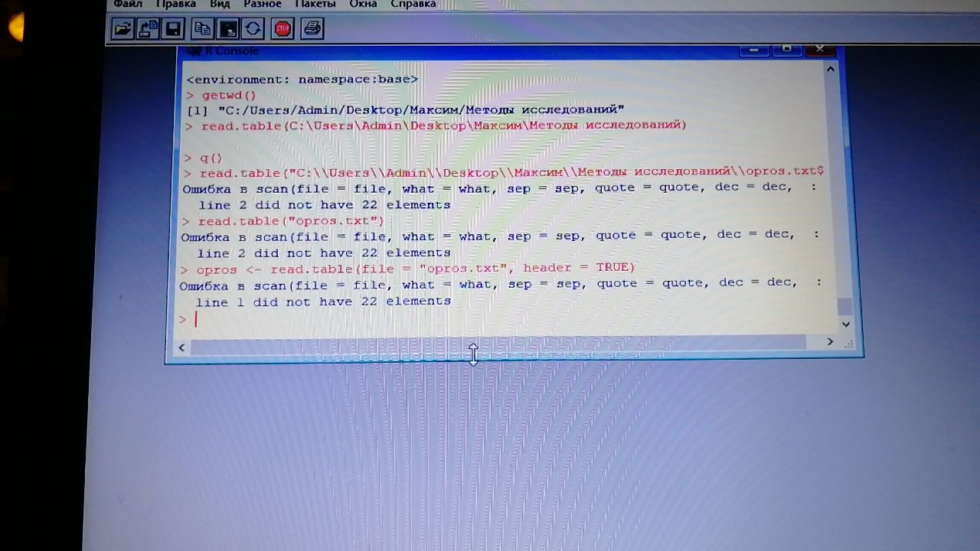
Task: Print using the printer toolbar icon
Action: 312,29
